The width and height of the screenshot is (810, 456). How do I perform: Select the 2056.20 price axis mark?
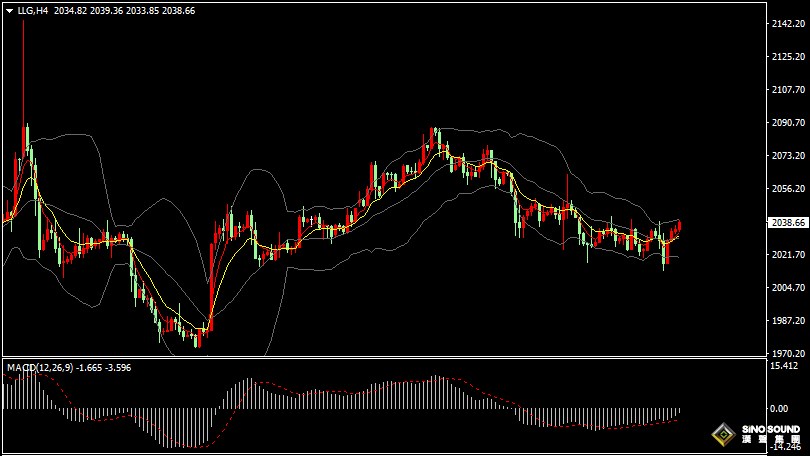(x=786, y=189)
